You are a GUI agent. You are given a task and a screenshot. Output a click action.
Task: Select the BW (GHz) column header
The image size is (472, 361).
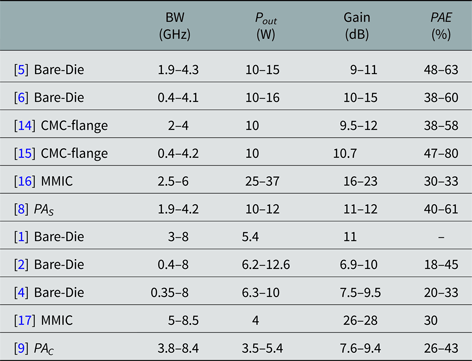pos(175,26)
